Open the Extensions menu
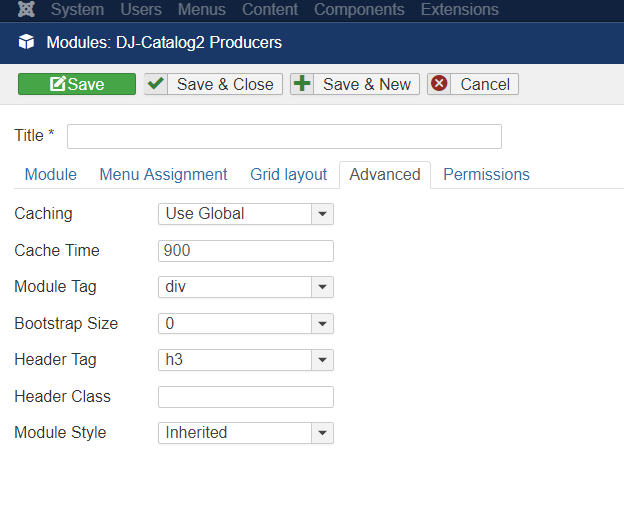 coord(460,9)
